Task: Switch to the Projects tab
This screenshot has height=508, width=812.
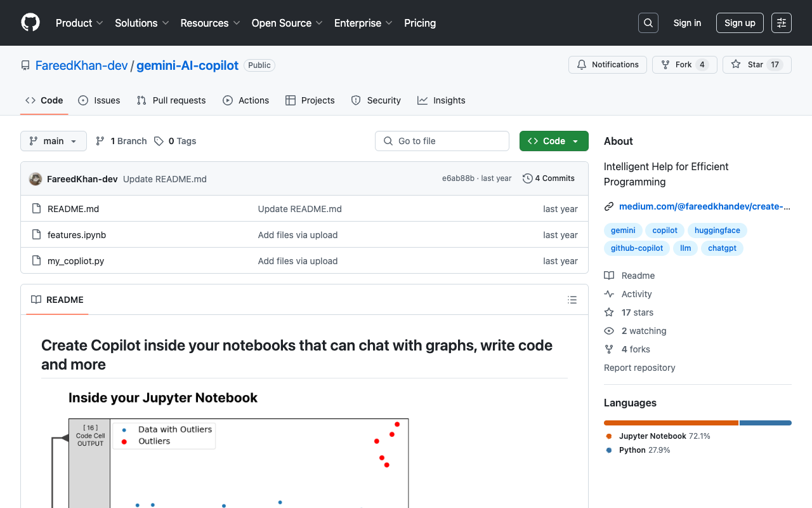Action: [310, 100]
